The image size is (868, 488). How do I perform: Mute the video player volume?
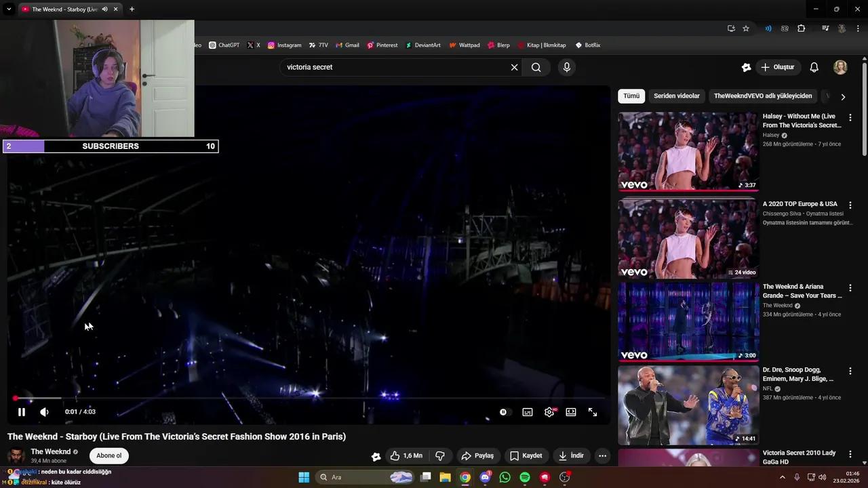point(44,412)
